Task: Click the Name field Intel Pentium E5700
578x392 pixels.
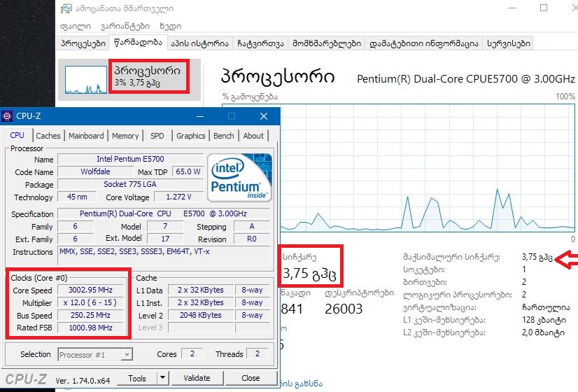Action: tap(130, 159)
